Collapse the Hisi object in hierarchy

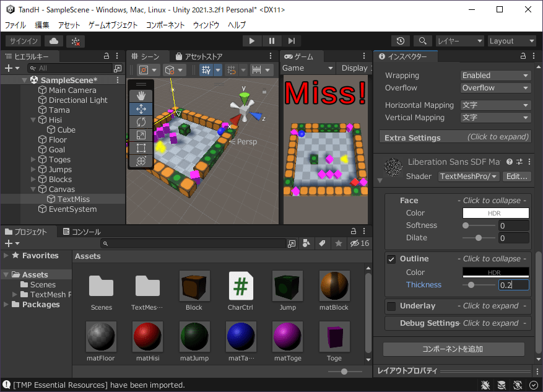[33, 120]
